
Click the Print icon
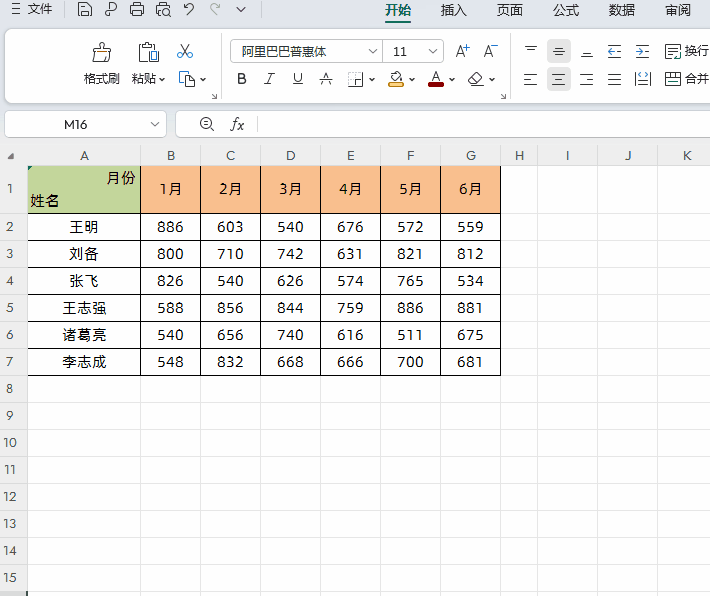[137, 10]
